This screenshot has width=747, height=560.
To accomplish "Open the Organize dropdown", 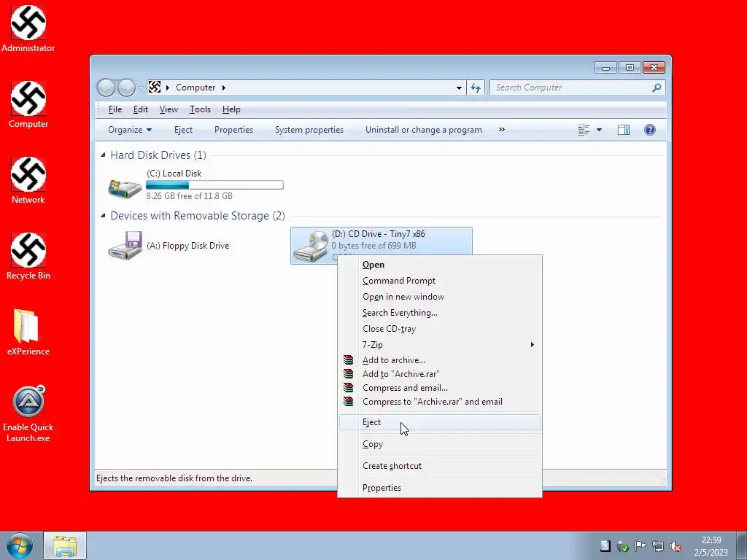I will pos(130,130).
